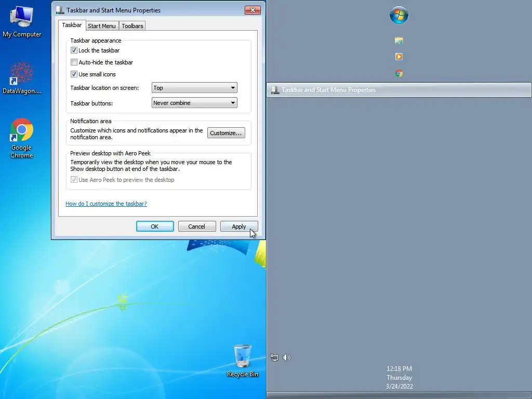Click OK to confirm settings
The height and width of the screenshot is (399, 532).
pyautogui.click(x=155, y=227)
